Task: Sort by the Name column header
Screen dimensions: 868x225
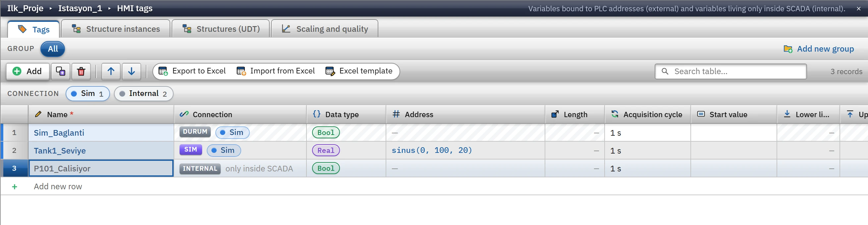Action: 101,114
